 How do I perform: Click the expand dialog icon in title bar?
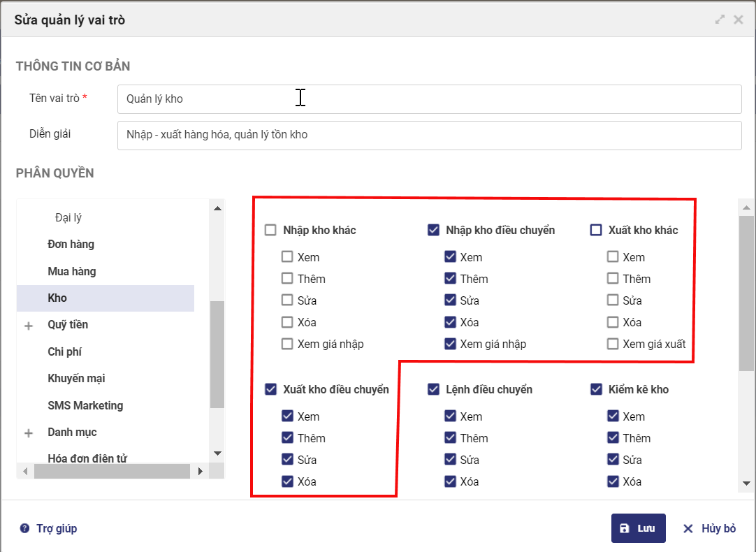click(720, 20)
